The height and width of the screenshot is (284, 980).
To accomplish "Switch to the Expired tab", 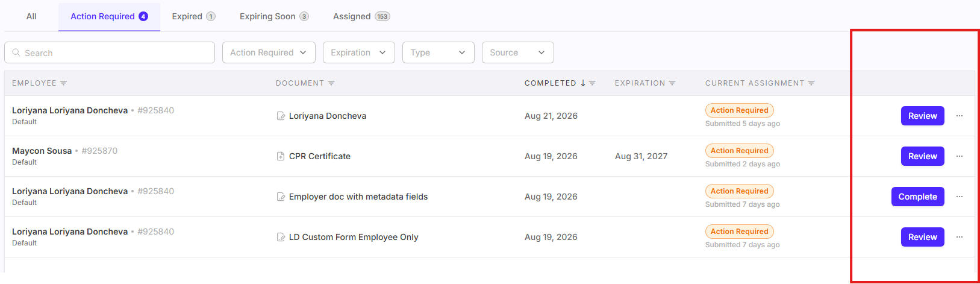I will tap(193, 16).
